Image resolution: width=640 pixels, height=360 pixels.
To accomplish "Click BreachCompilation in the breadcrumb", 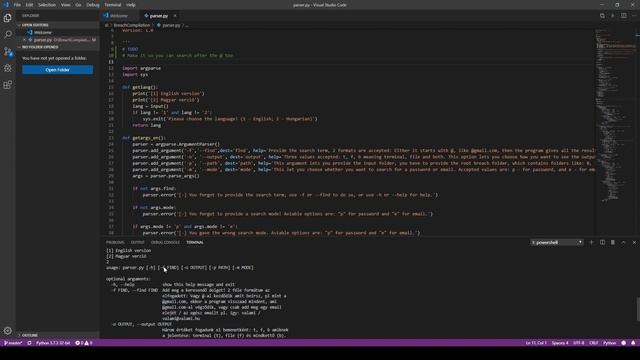I will pyautogui.click(x=132, y=25).
